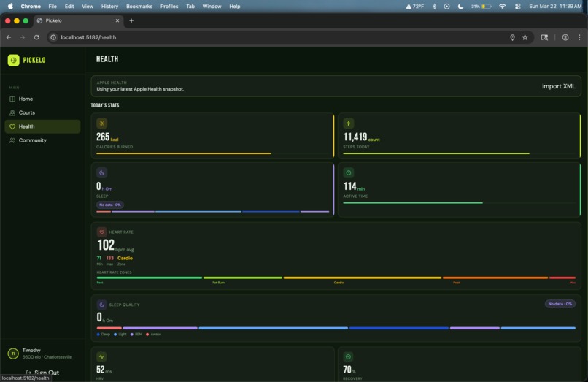Click the browser back arrow

click(9, 37)
